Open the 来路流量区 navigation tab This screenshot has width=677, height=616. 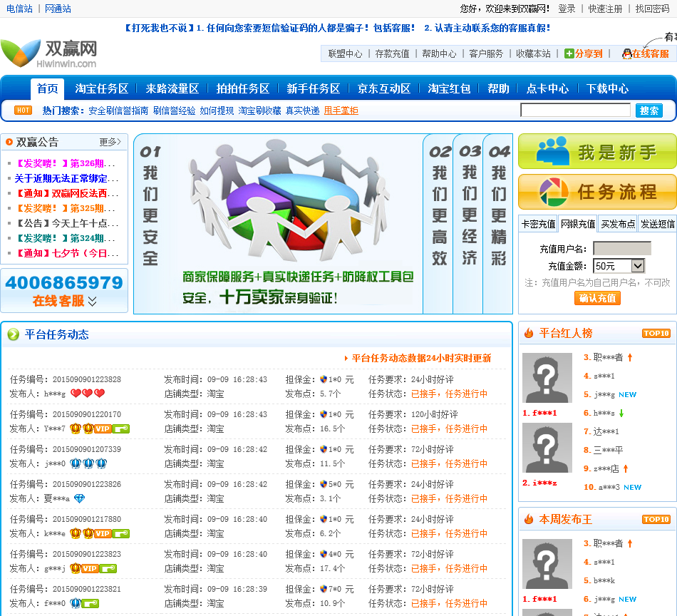point(172,88)
